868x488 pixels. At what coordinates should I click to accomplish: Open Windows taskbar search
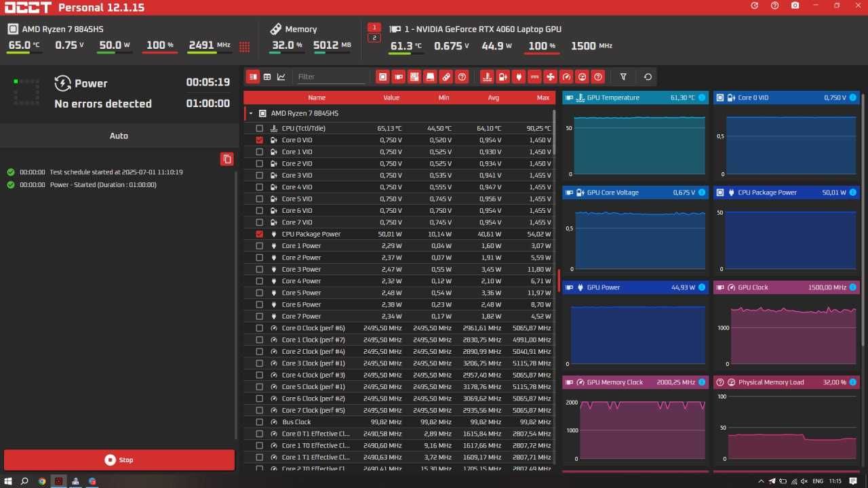24,481
